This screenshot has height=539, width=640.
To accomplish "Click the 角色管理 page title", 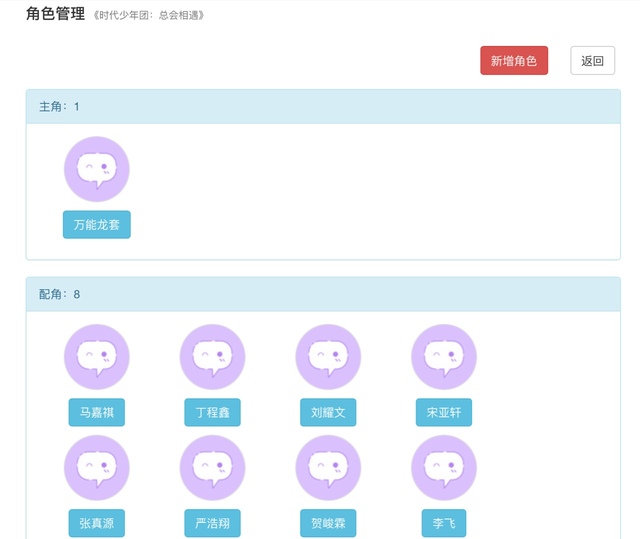I will pos(56,13).
